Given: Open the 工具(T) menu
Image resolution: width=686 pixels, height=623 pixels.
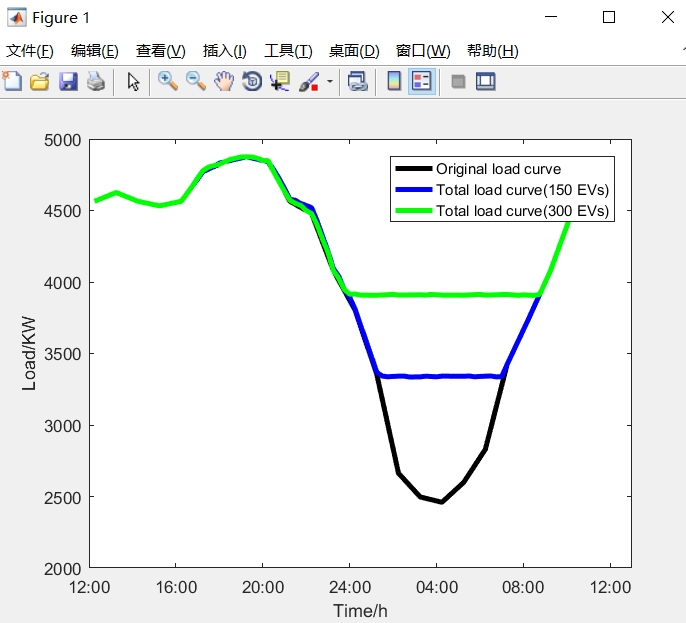Looking at the screenshot, I should (x=288, y=51).
